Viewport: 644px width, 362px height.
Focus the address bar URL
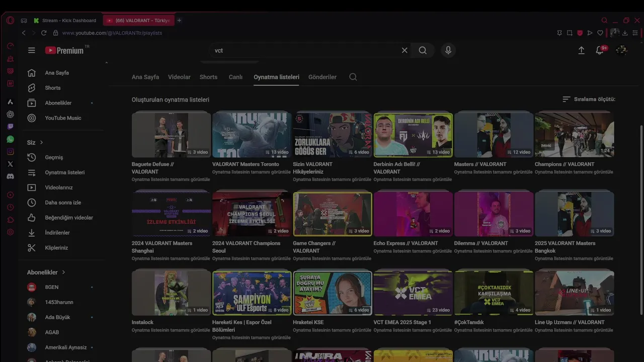pyautogui.click(x=112, y=33)
